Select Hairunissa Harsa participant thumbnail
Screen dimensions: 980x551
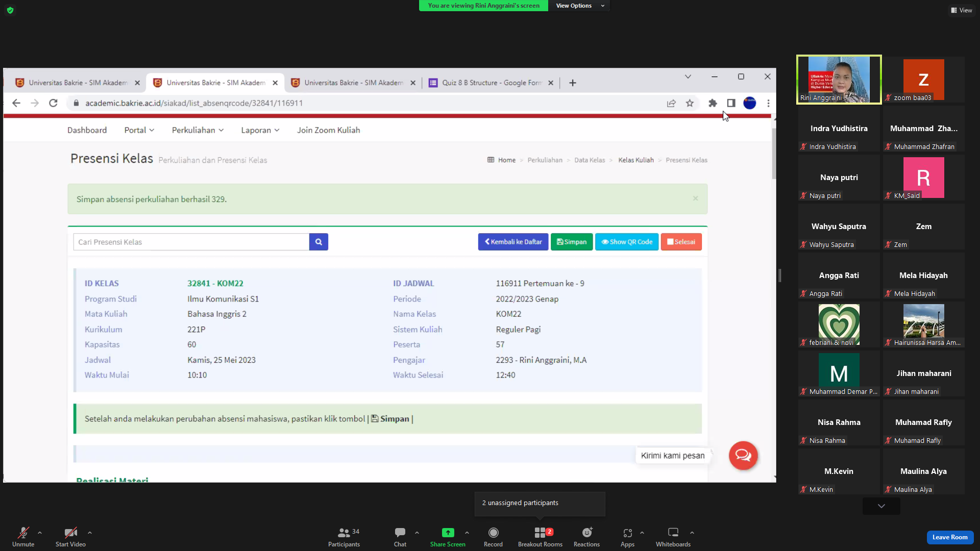(924, 324)
